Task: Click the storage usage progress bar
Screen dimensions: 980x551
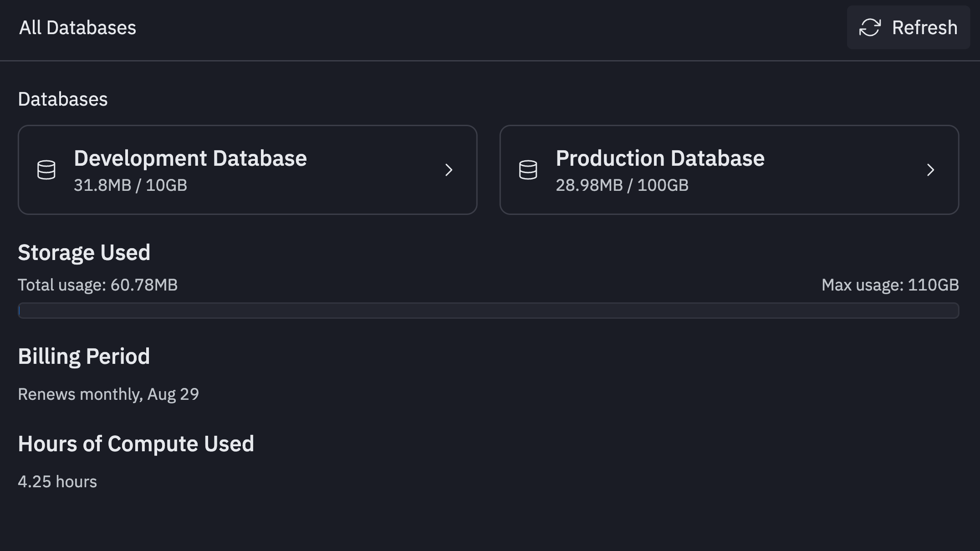Action: 488,311
